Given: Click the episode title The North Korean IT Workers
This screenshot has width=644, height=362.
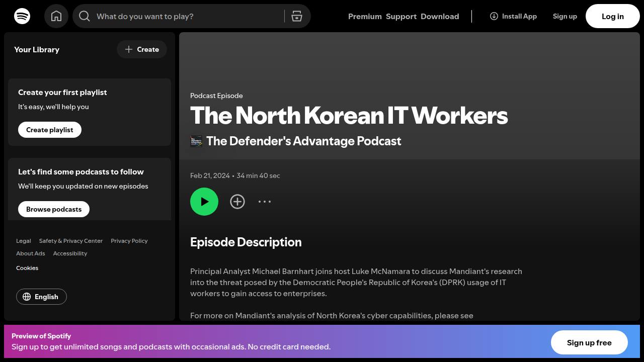Looking at the screenshot, I should pos(349,116).
